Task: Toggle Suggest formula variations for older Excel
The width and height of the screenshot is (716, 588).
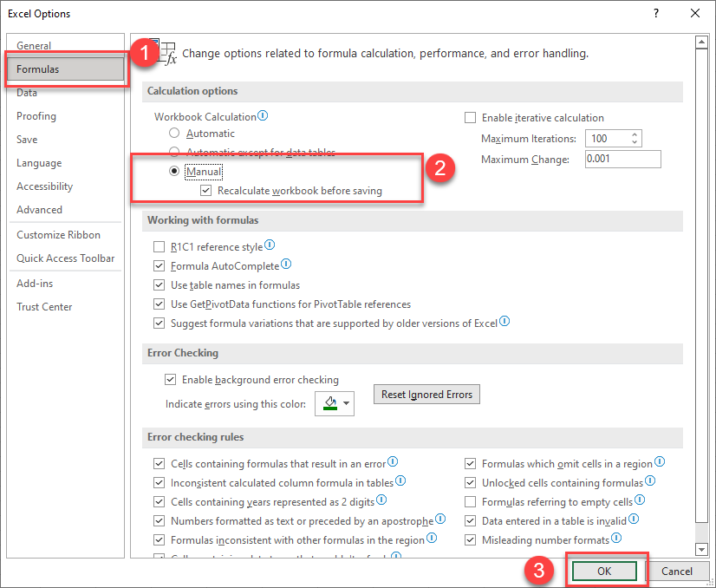Action: coord(159,323)
